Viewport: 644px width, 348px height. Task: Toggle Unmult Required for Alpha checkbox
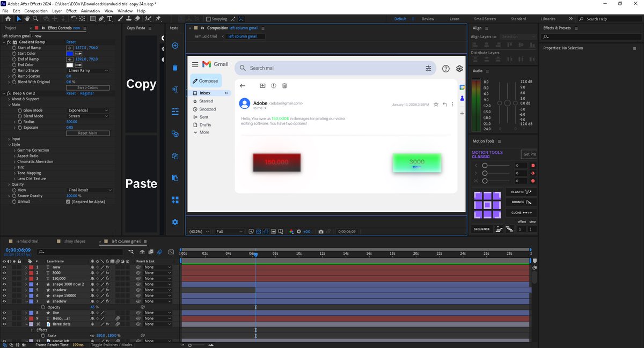tap(68, 202)
